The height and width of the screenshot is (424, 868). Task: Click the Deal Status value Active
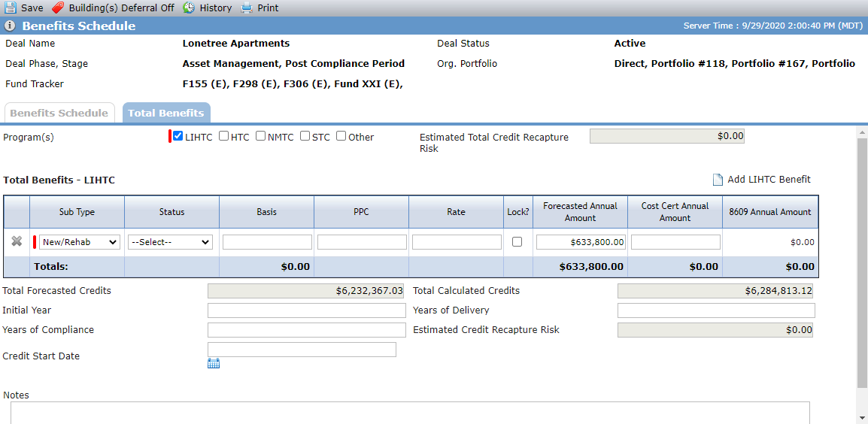click(x=630, y=43)
